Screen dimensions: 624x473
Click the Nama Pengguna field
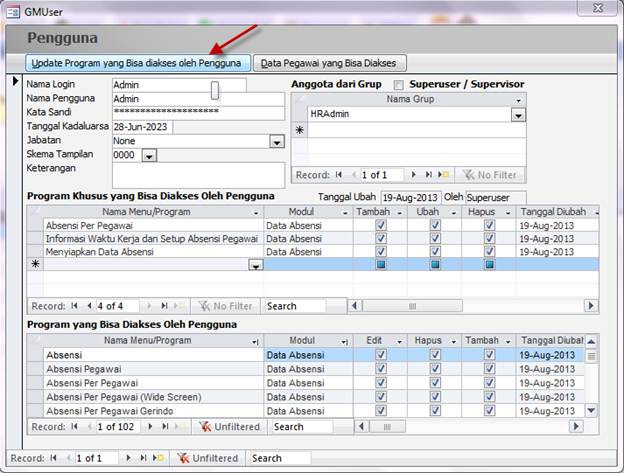point(198,99)
